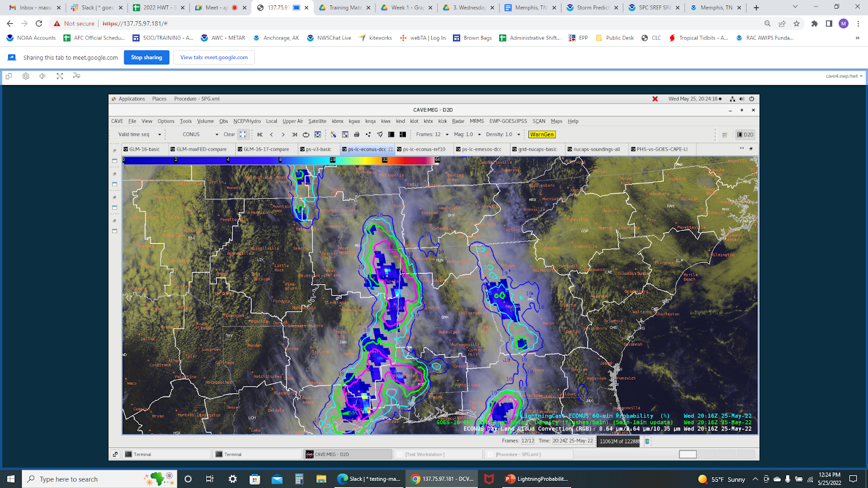The height and width of the screenshot is (488, 868).
Task: Jump to last frame in CAVE toolbar
Action: [x=294, y=134]
